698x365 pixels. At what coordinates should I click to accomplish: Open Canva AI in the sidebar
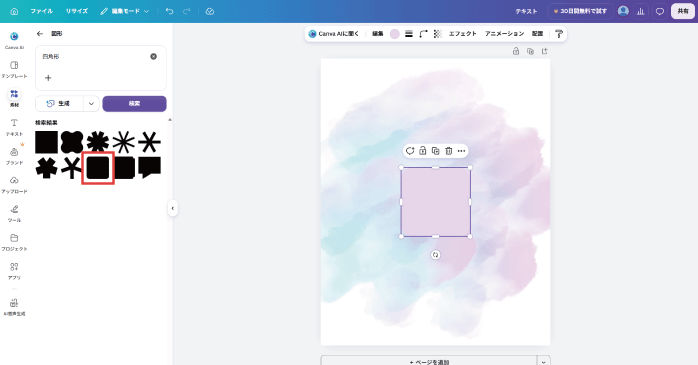coord(14,40)
